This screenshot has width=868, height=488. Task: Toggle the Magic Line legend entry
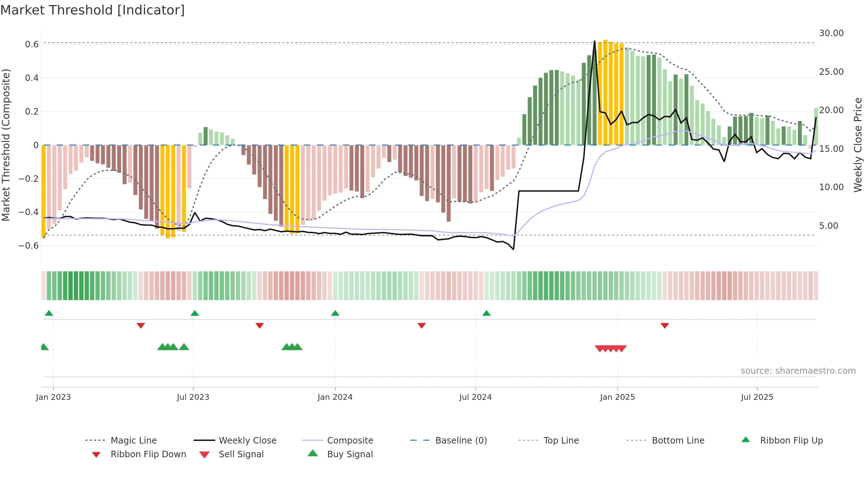121,440
